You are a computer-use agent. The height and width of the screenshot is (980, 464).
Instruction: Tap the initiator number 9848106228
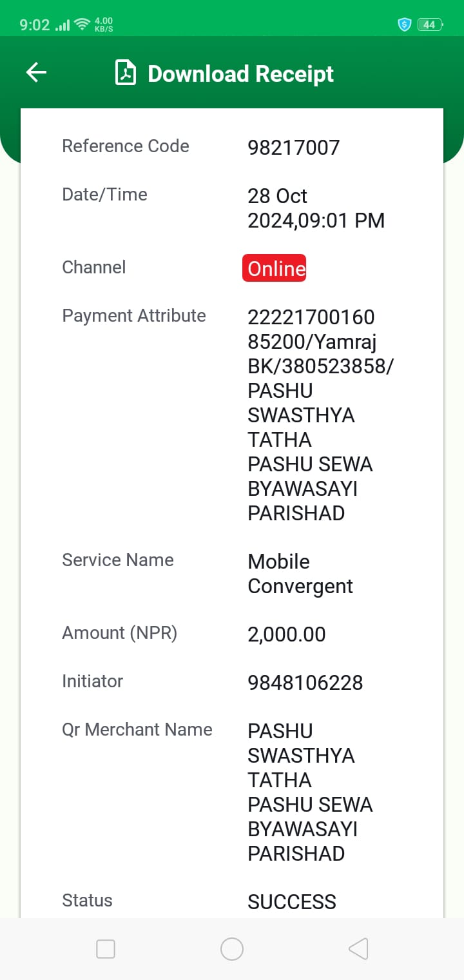coord(305,683)
